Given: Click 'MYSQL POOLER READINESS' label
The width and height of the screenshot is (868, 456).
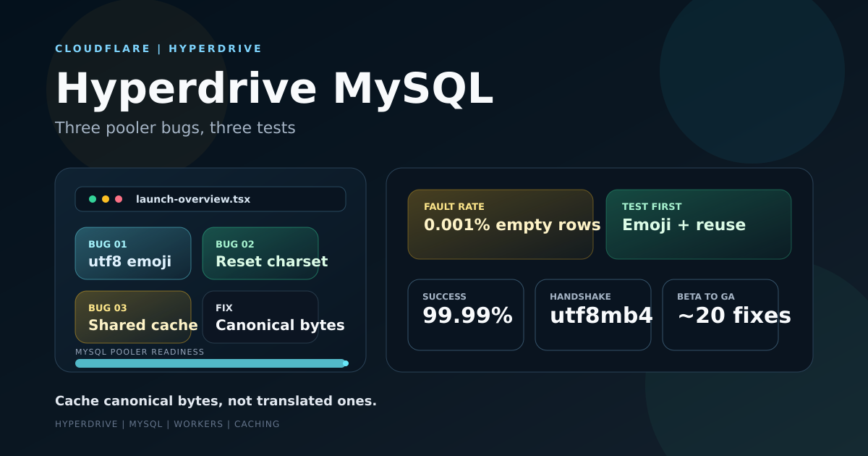Looking at the screenshot, I should click(140, 352).
